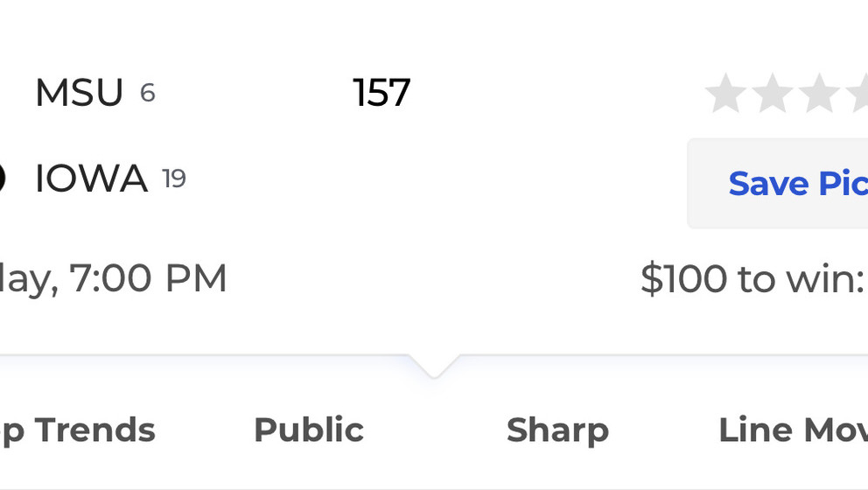This screenshot has height=490, width=868.
Task: Set rating using the second star
Action: 773,93
